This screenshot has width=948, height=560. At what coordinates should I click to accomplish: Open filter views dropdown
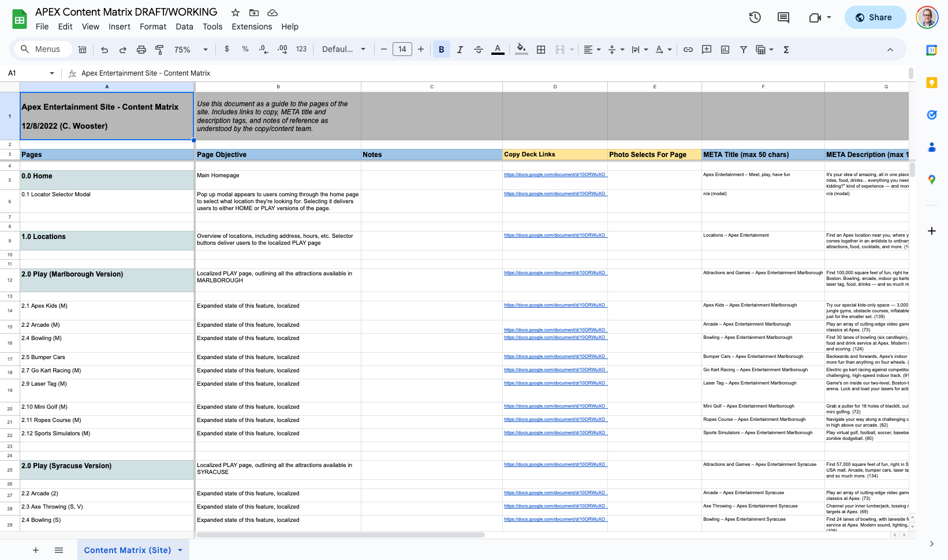pos(765,50)
